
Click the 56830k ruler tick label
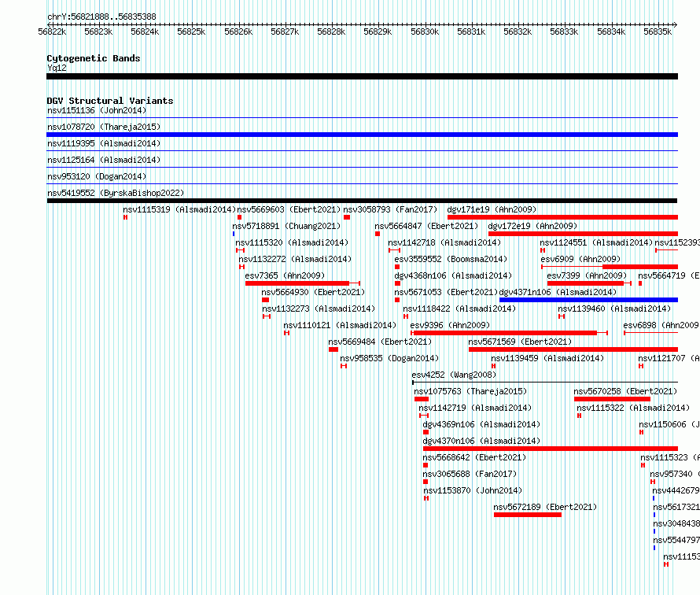click(x=425, y=31)
